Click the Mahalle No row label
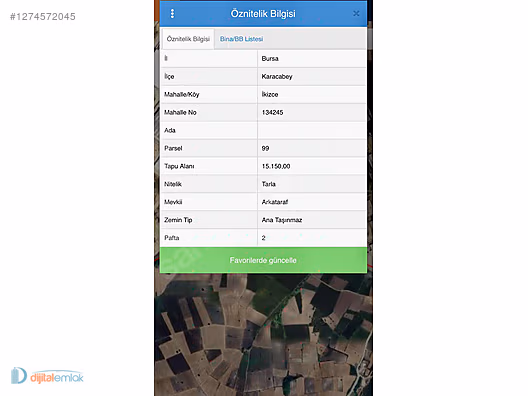Viewport: 528px width, 396px height. pyautogui.click(x=180, y=112)
